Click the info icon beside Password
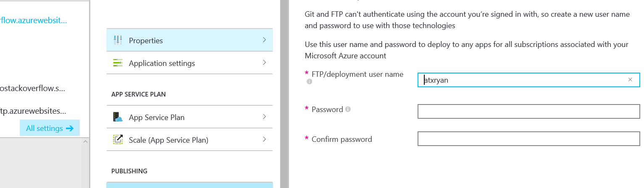644x188 pixels. pos(348,110)
